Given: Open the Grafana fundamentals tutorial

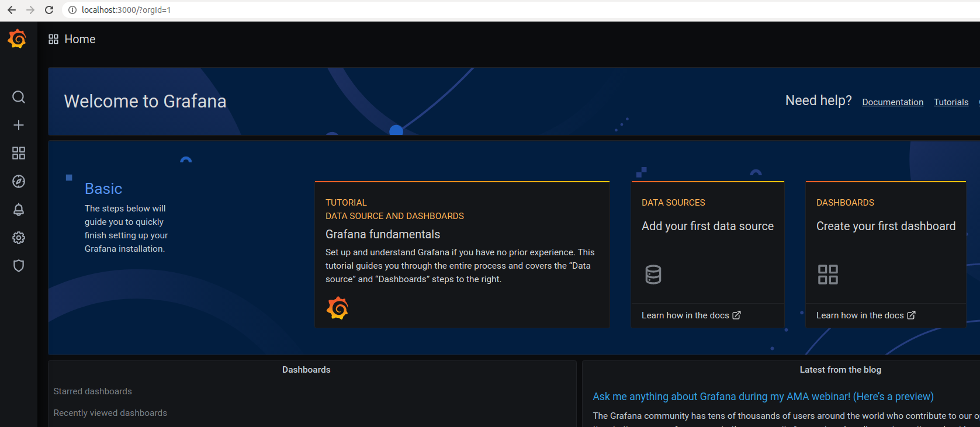Looking at the screenshot, I should click(383, 234).
